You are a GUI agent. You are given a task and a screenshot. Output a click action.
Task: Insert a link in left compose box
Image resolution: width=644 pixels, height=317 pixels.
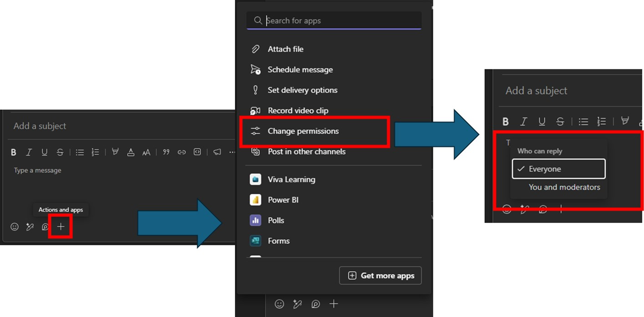181,152
